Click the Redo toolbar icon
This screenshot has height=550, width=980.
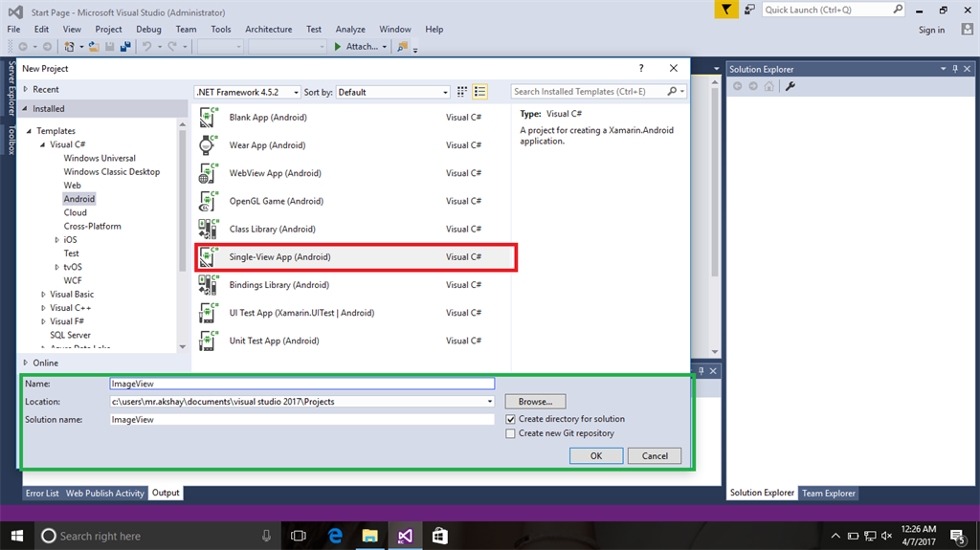172,47
